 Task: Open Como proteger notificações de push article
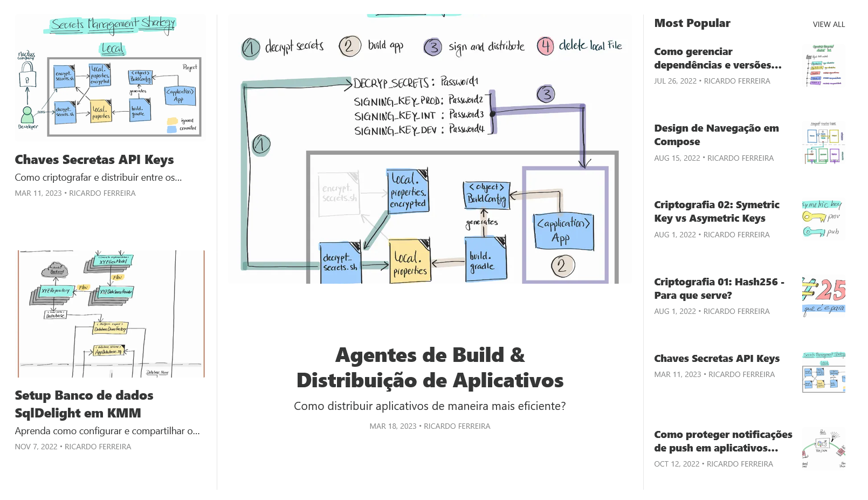[723, 441]
